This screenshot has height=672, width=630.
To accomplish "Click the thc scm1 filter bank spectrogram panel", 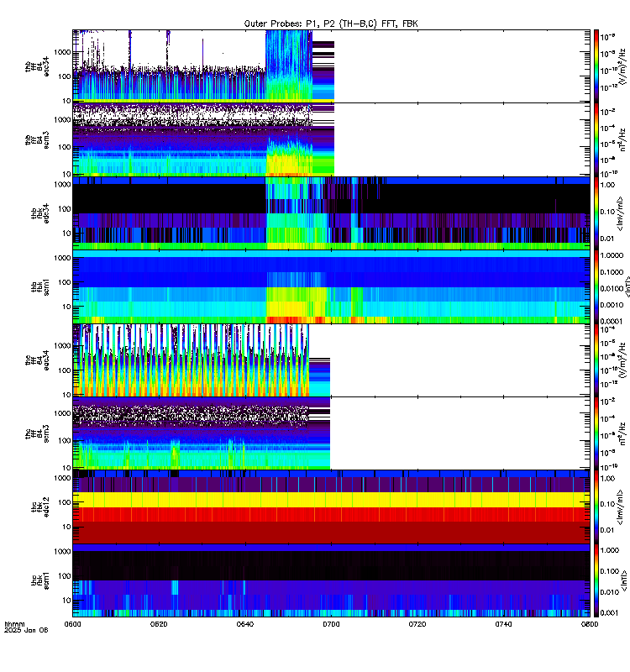I will [331, 580].
